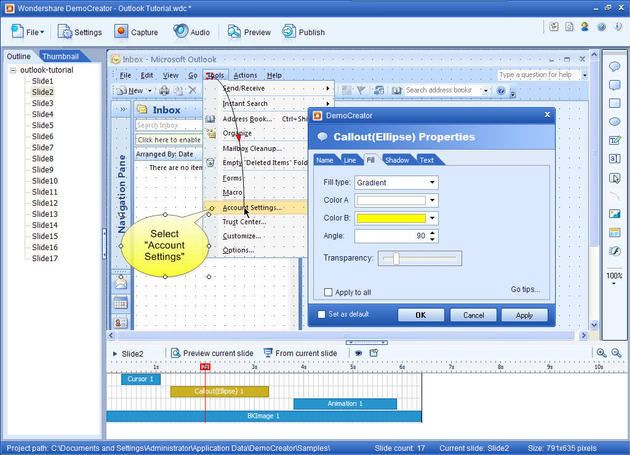Select the click-zone tool with cursor arrow
The image size is (630, 455).
coord(614,178)
